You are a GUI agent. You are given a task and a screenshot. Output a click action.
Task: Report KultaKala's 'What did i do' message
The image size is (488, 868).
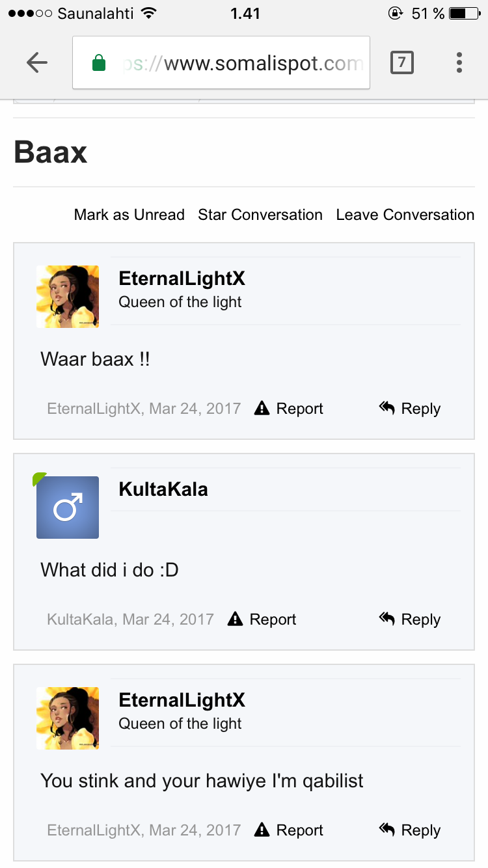(262, 619)
